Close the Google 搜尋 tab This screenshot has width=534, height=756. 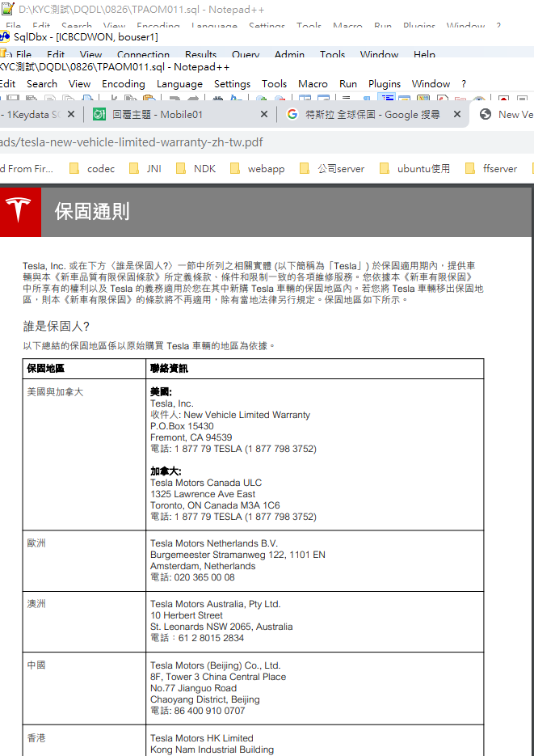tap(457, 114)
